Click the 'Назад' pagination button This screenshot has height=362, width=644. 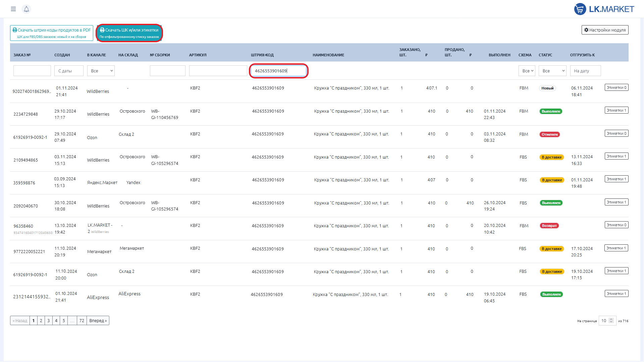pyautogui.click(x=20, y=321)
